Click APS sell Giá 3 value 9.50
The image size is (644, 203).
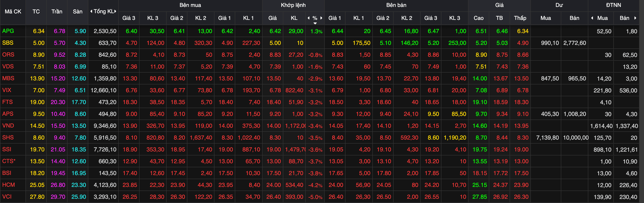[433, 114]
